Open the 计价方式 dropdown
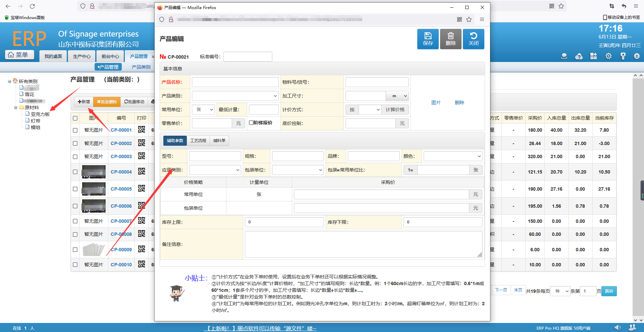644x332 pixels. pos(370,110)
